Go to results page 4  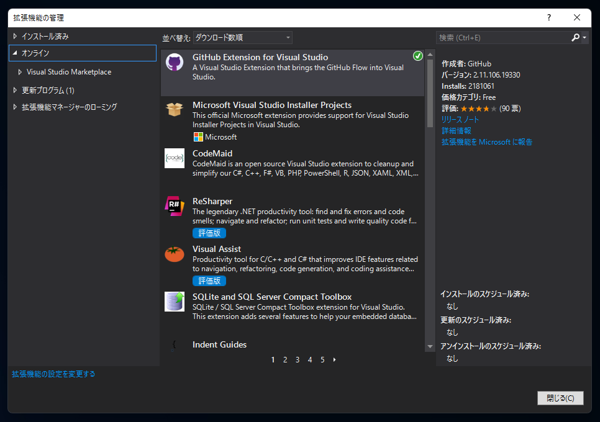(x=310, y=360)
